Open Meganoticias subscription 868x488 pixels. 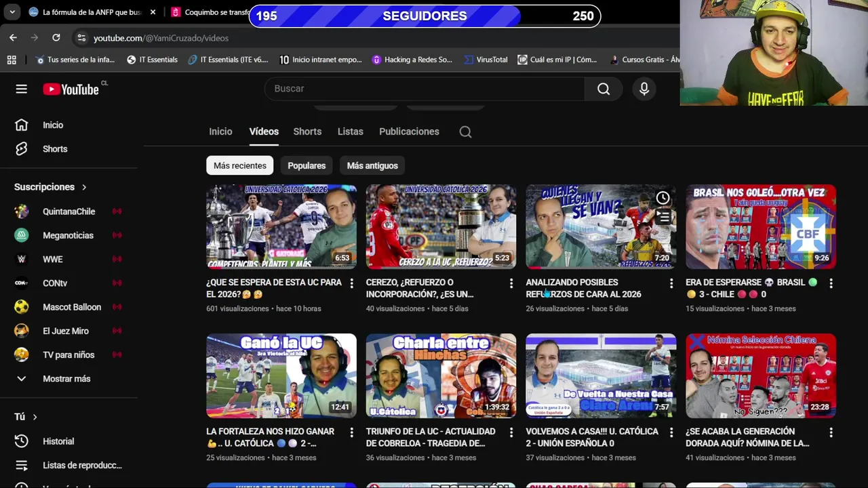tap(68, 235)
